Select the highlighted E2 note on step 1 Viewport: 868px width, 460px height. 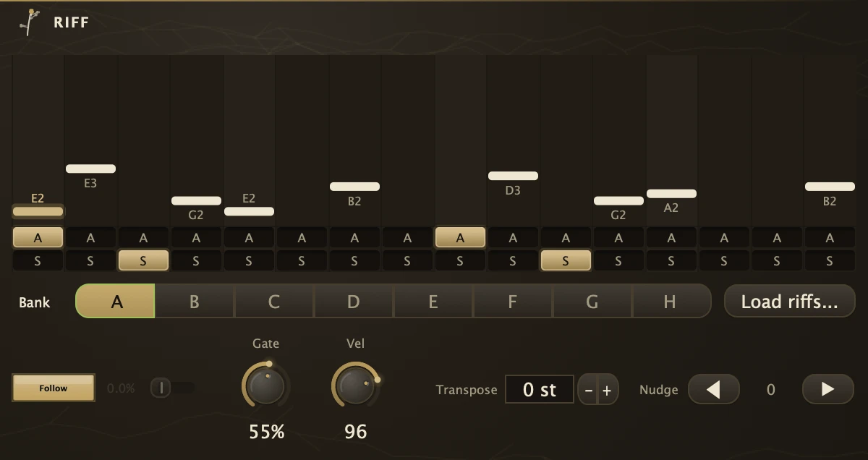point(38,211)
